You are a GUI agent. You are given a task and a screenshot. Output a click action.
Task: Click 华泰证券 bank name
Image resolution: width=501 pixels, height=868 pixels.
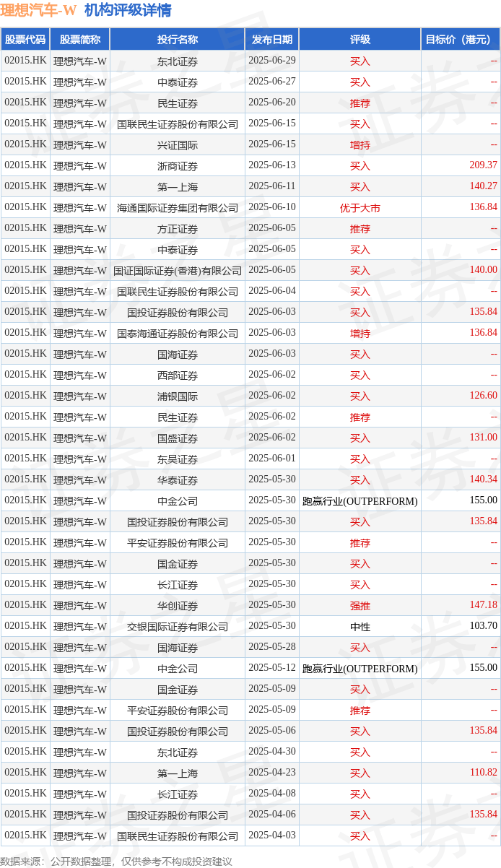(178, 480)
